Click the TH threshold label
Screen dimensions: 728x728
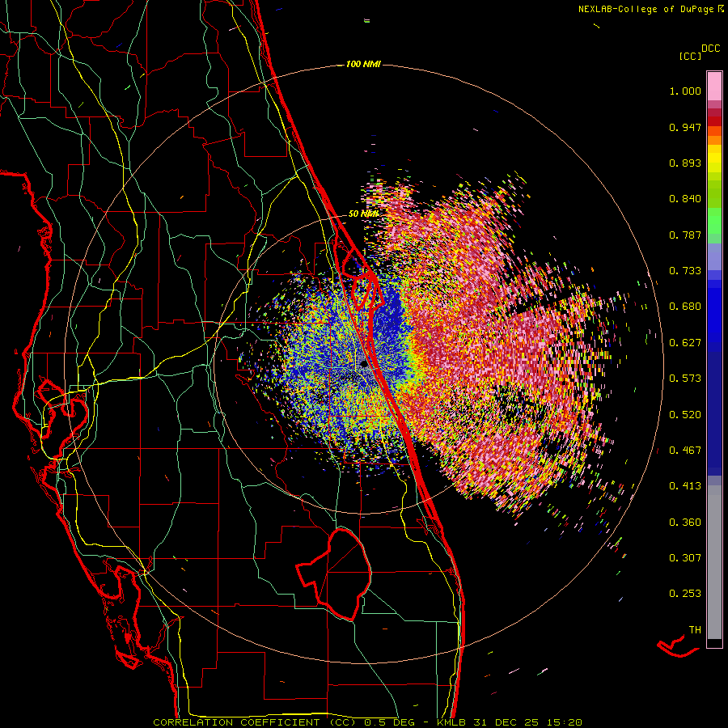[695, 630]
